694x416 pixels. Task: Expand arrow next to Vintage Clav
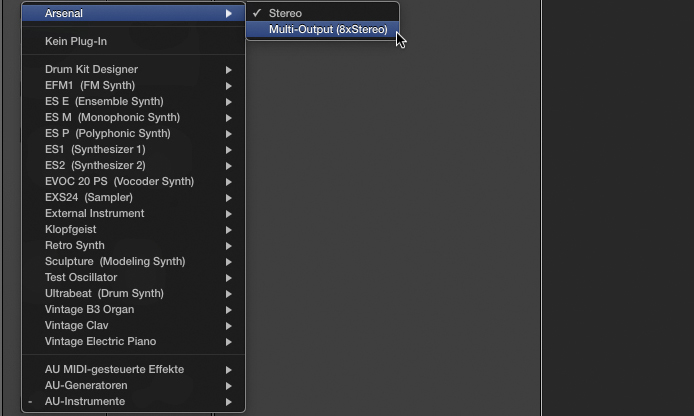[229, 326]
